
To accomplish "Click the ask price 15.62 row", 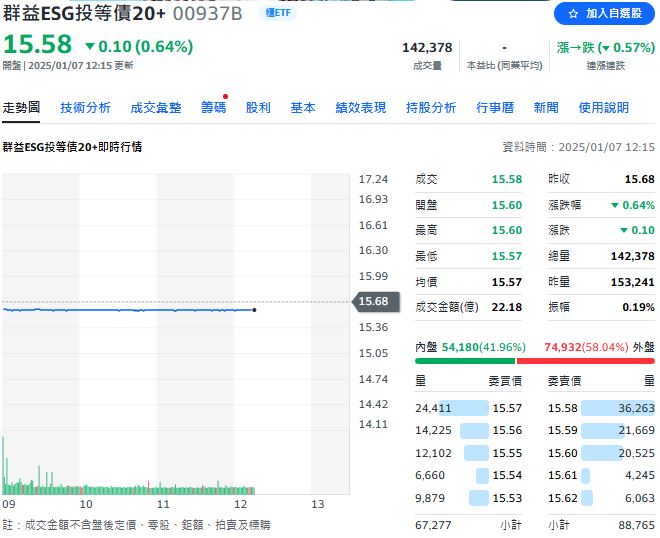I will (601, 498).
